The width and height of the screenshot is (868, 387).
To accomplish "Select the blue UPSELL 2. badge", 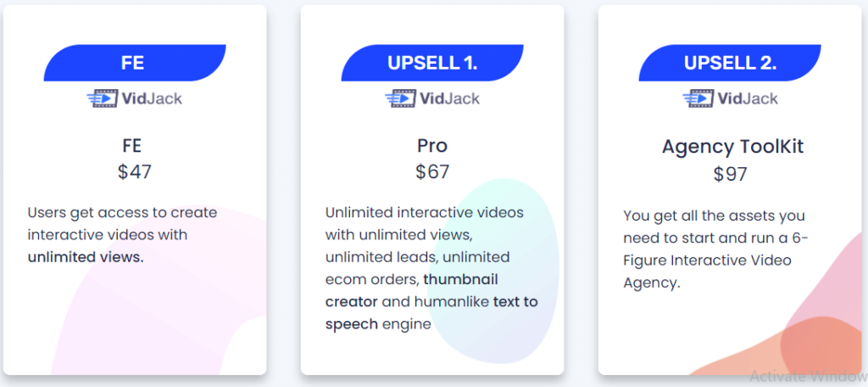I will (x=730, y=63).
